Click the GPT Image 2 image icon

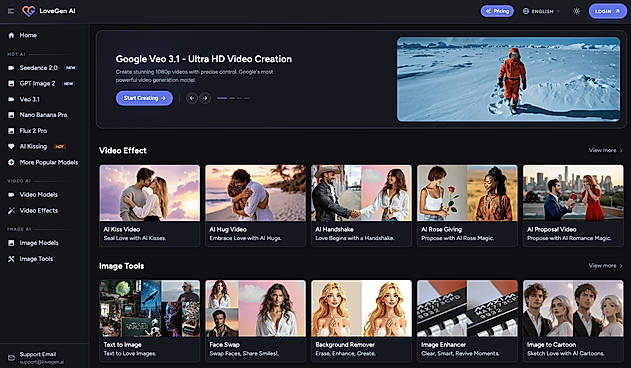pos(11,84)
